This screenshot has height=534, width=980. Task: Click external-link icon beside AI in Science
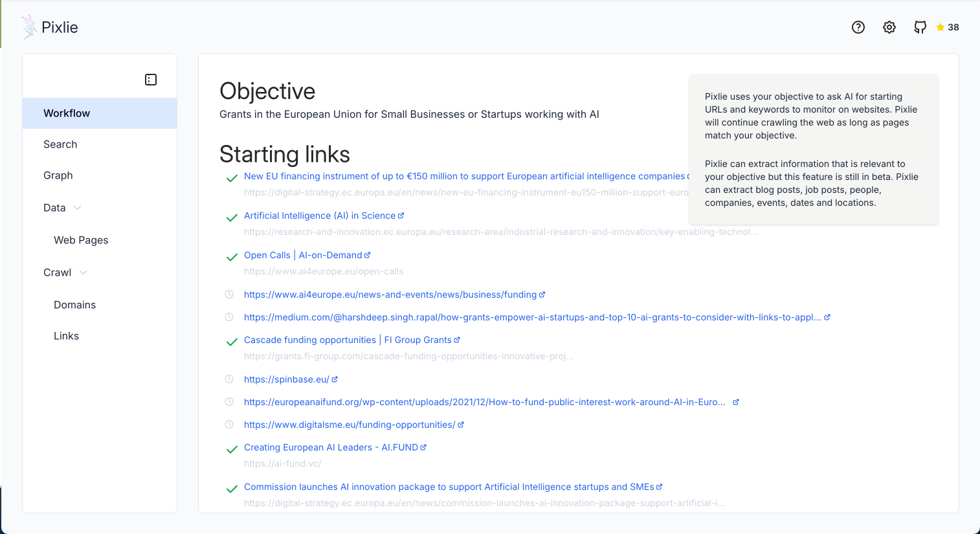401,216
